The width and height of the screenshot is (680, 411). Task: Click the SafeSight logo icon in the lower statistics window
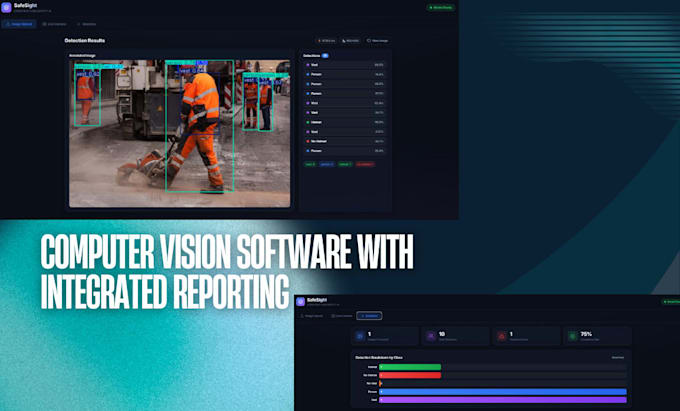[300, 301]
